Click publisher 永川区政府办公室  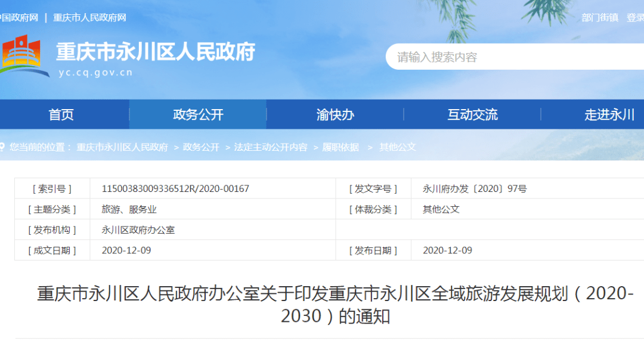tap(138, 230)
